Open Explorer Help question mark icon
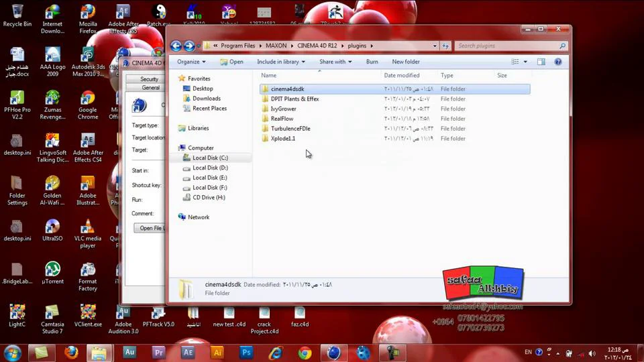Viewport: 644px width, 362px height. (557, 62)
